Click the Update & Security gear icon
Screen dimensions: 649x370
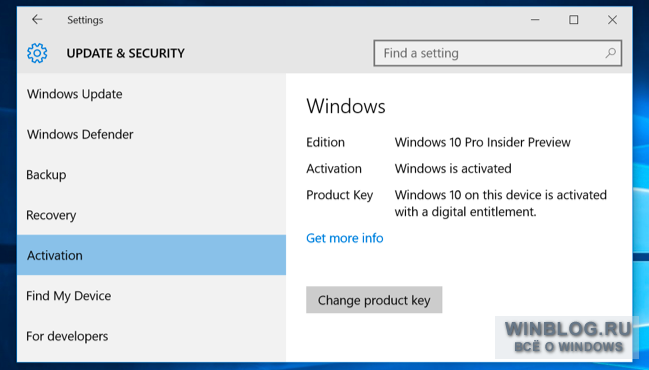pos(37,53)
